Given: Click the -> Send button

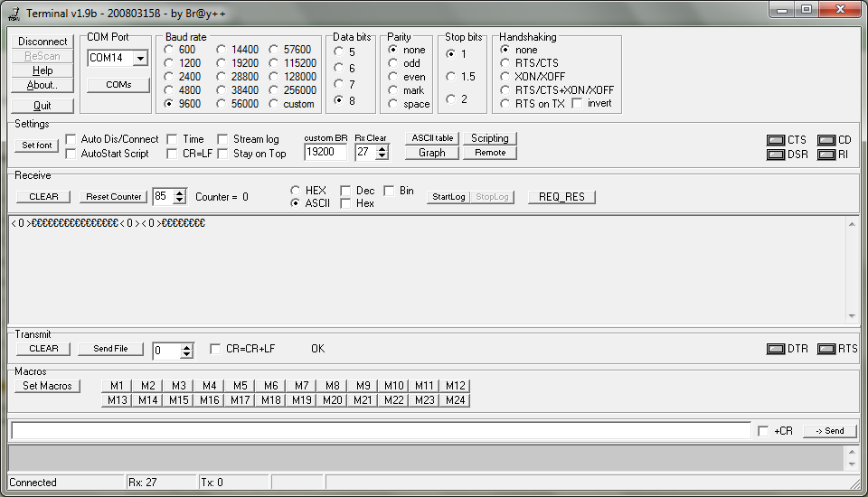Looking at the screenshot, I should coord(829,431).
